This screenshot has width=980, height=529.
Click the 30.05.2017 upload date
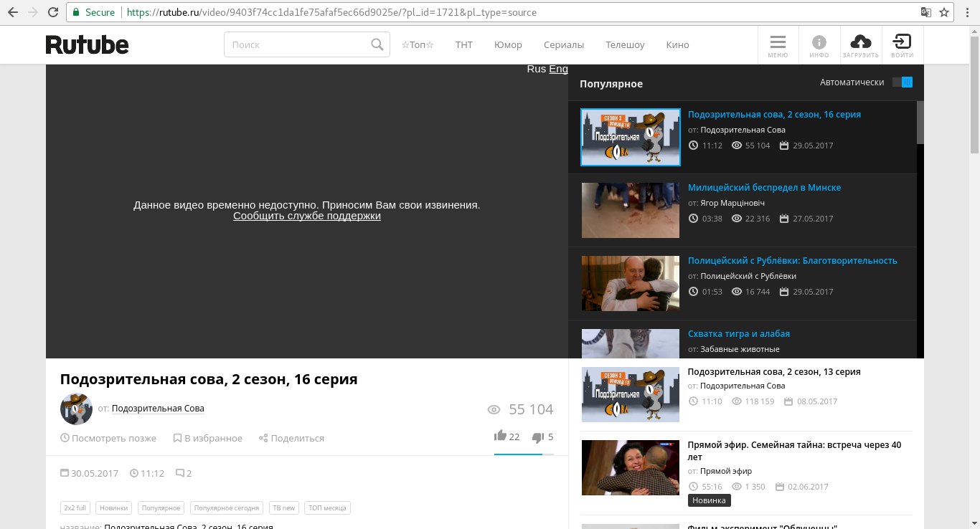pyautogui.click(x=94, y=473)
